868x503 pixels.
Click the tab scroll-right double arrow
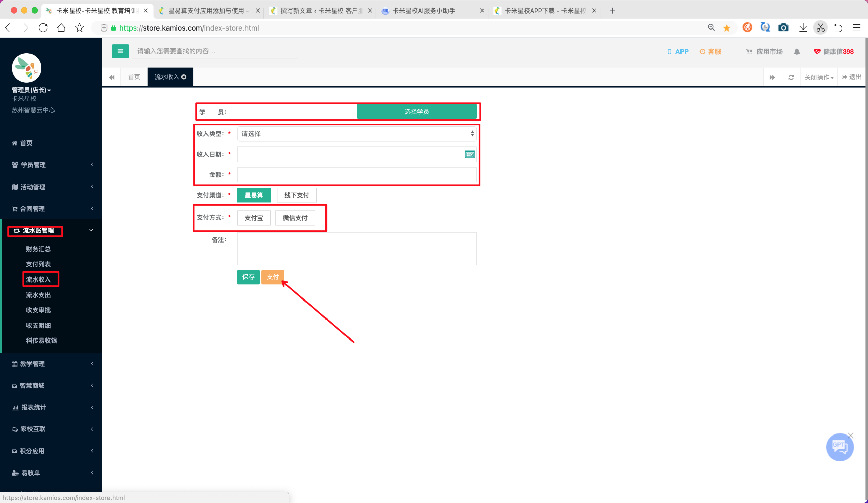pos(772,77)
